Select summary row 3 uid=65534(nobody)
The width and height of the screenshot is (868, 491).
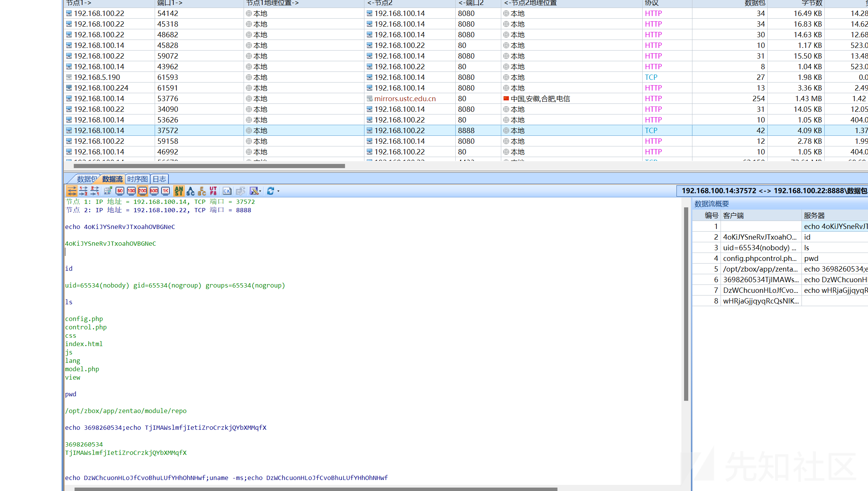(780, 248)
